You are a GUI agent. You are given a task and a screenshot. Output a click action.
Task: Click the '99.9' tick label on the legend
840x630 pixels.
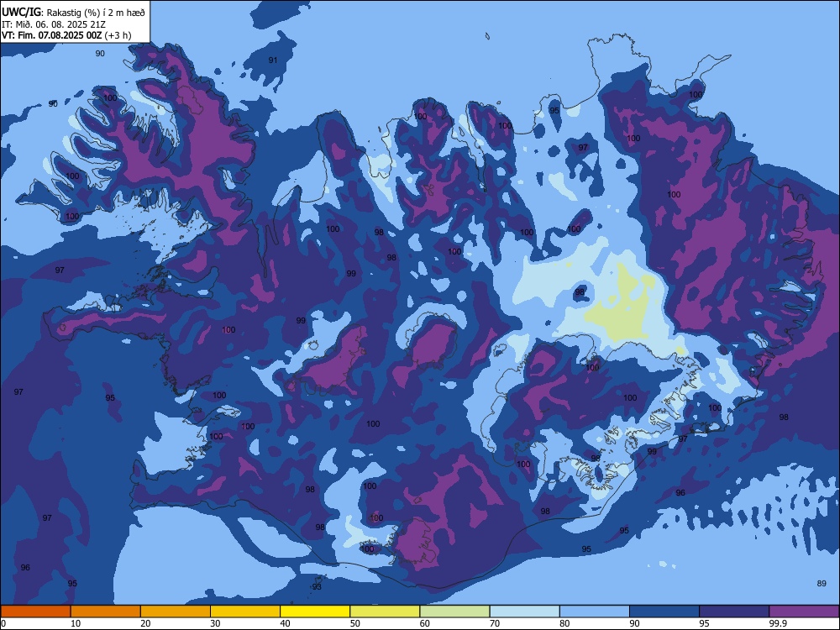coord(777,623)
